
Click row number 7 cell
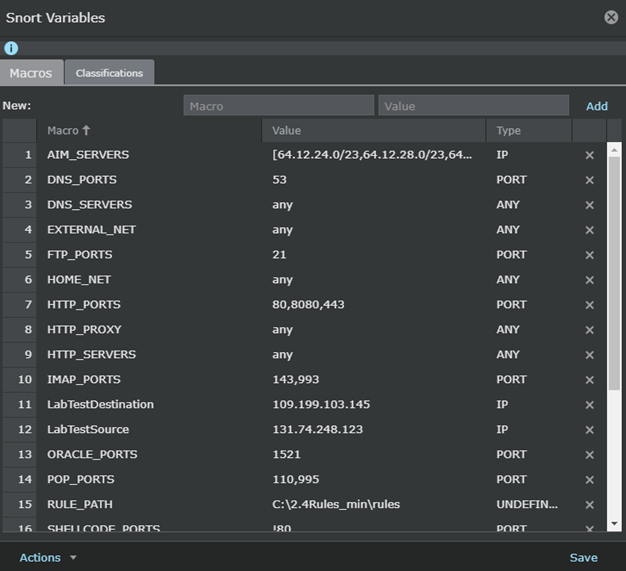click(20, 304)
